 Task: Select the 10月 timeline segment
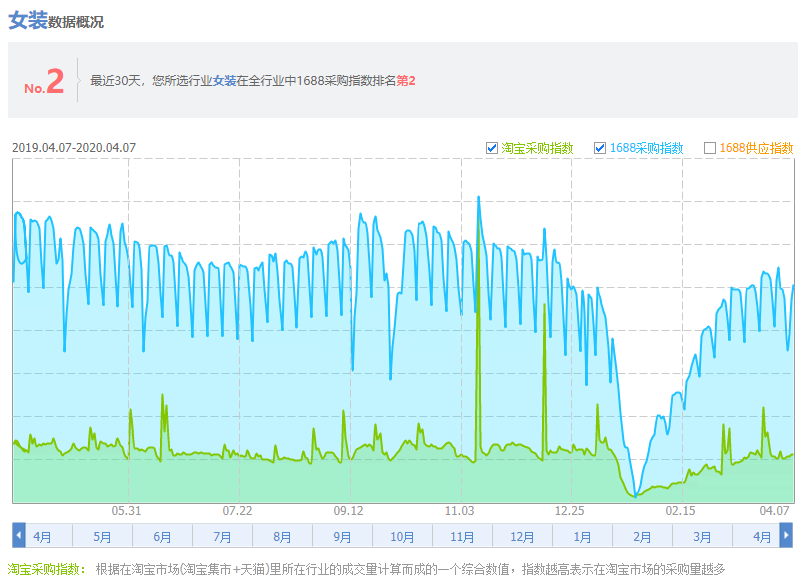pyautogui.click(x=402, y=537)
